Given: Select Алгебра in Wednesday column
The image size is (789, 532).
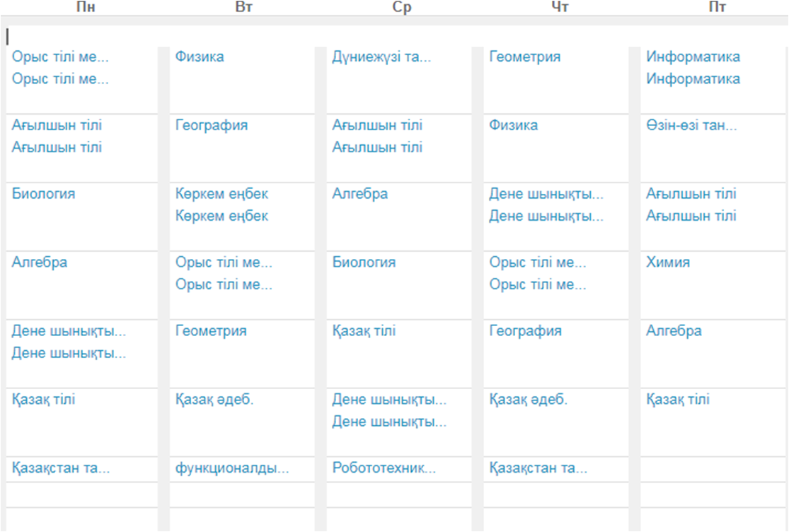Looking at the screenshot, I should pyautogui.click(x=359, y=194).
